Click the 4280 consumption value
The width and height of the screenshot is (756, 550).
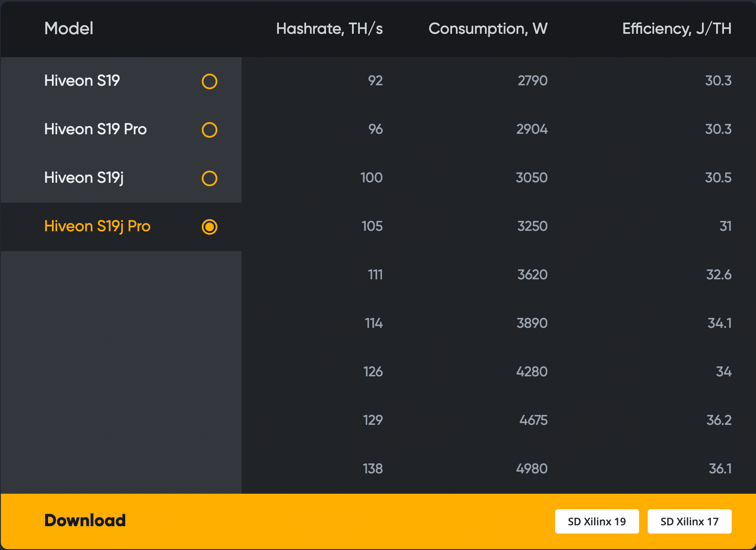point(532,372)
